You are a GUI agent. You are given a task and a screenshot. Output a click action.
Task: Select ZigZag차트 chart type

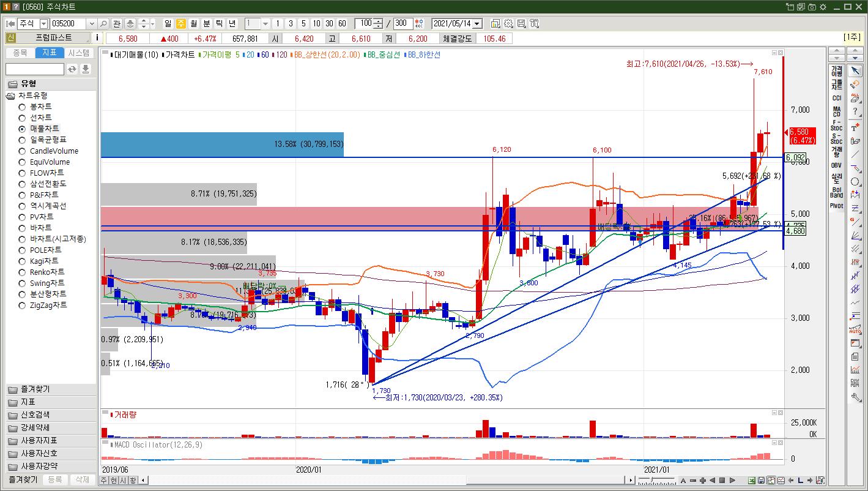tap(42, 305)
